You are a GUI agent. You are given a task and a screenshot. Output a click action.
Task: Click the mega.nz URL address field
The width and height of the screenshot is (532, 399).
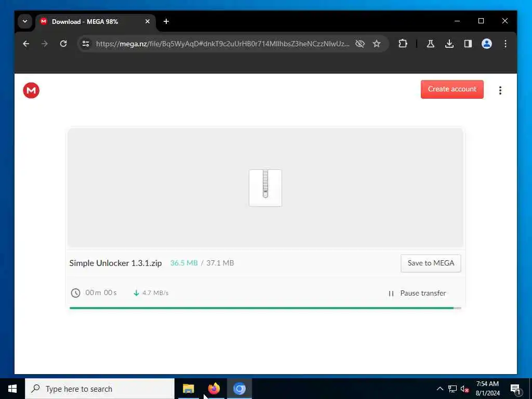click(222, 44)
